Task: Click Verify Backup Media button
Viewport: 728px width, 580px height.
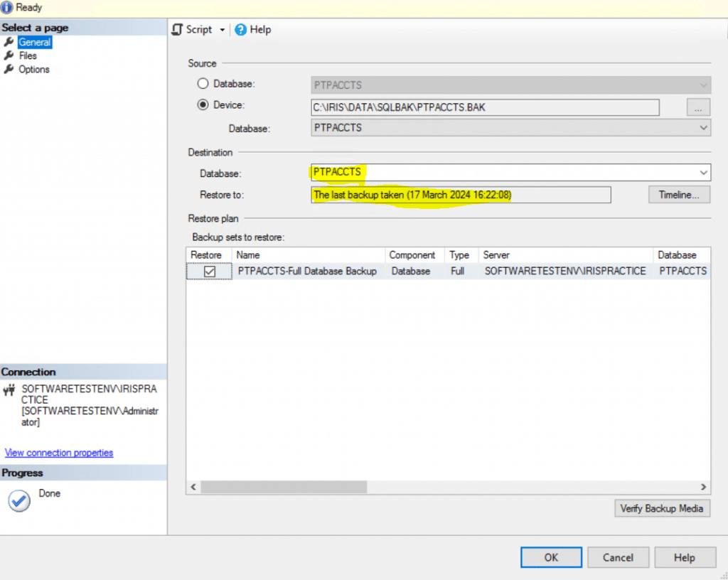Action: (662, 508)
